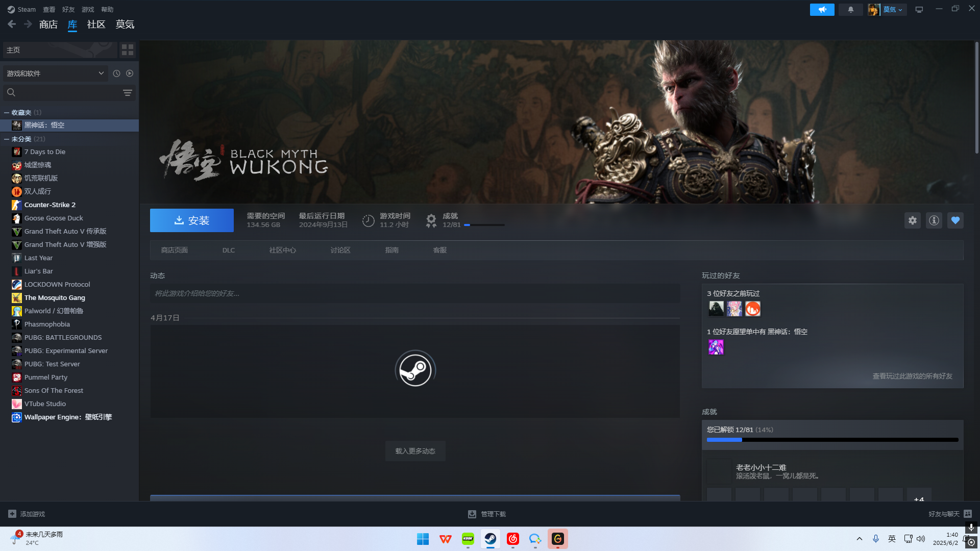Open the notifications bell
Viewport: 980px width, 551px height.
pos(850,10)
